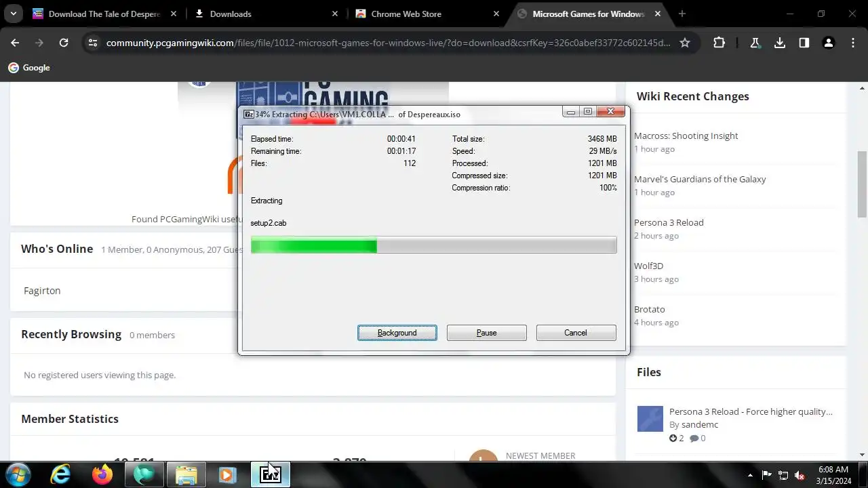The image size is (868, 488).
Task: Open Macross: Shooting Insight wiki change
Action: pyautogui.click(x=686, y=136)
